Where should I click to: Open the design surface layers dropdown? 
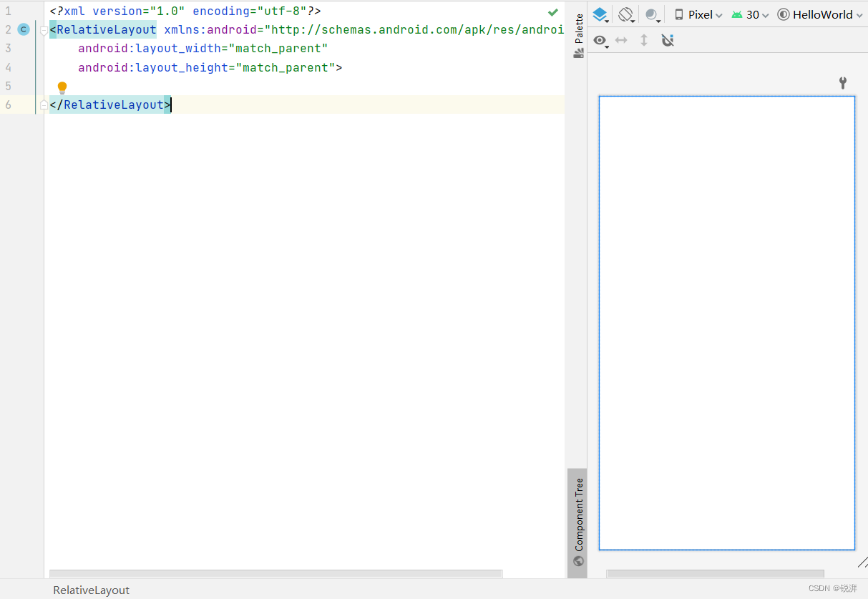pyautogui.click(x=601, y=14)
